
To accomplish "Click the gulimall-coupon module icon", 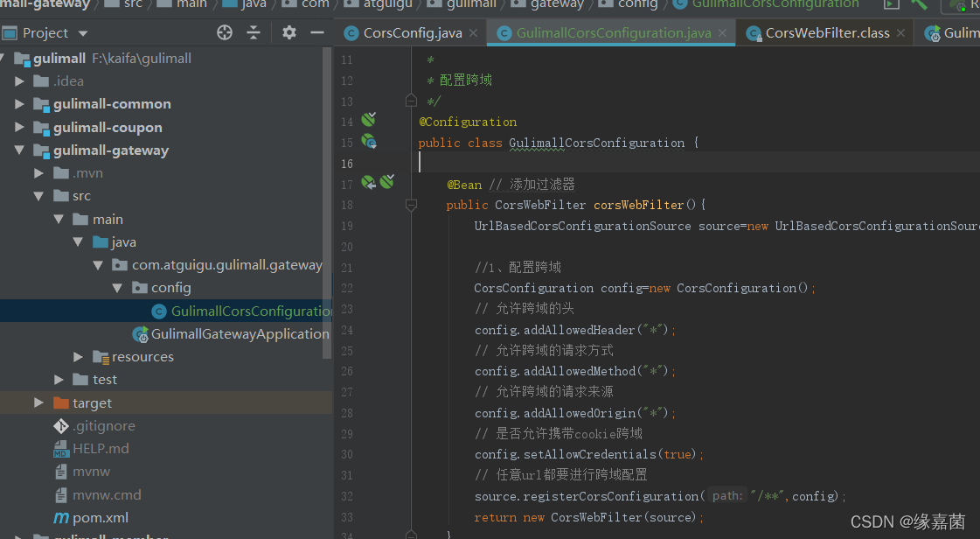I will pos(42,128).
